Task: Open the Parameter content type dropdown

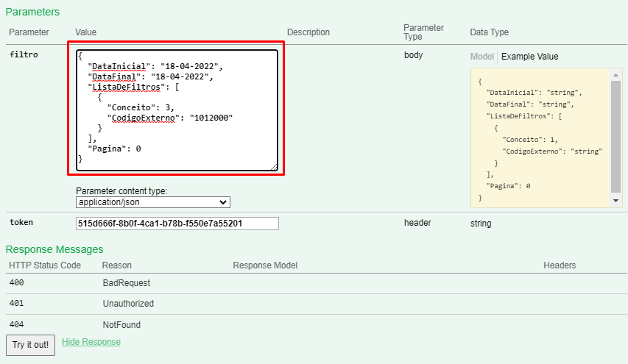Action: coord(153,202)
